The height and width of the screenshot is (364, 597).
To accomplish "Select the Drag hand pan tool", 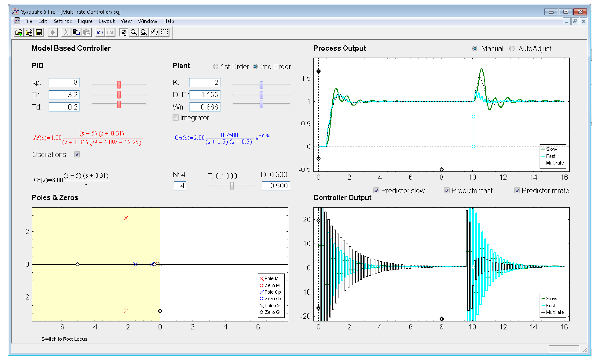I will click(154, 33).
